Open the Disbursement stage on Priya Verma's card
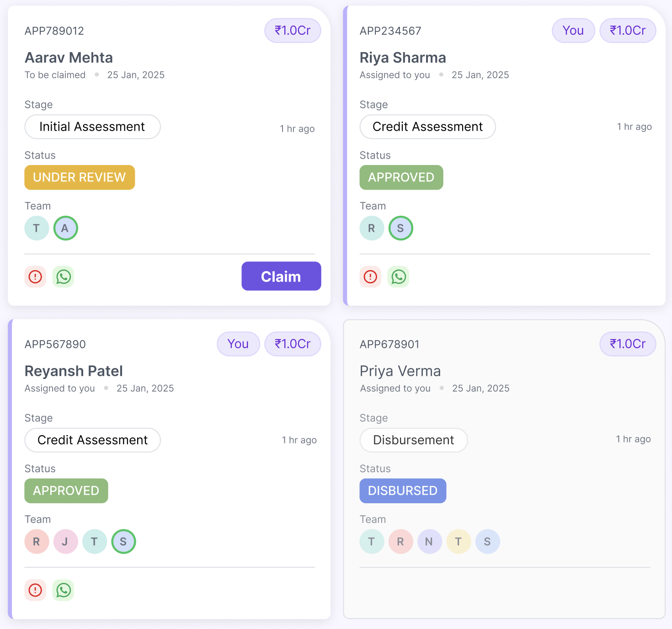The height and width of the screenshot is (629, 672). tap(413, 440)
